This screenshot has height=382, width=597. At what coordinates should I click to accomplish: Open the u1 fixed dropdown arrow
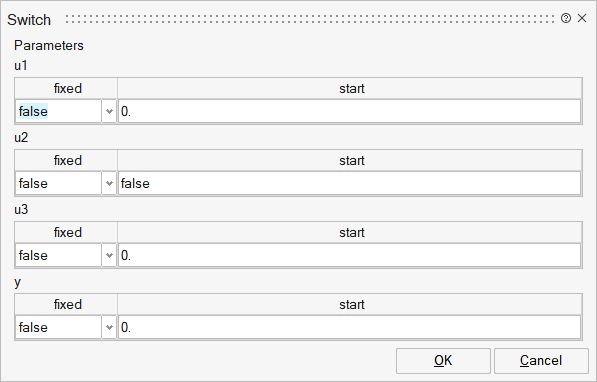109,111
